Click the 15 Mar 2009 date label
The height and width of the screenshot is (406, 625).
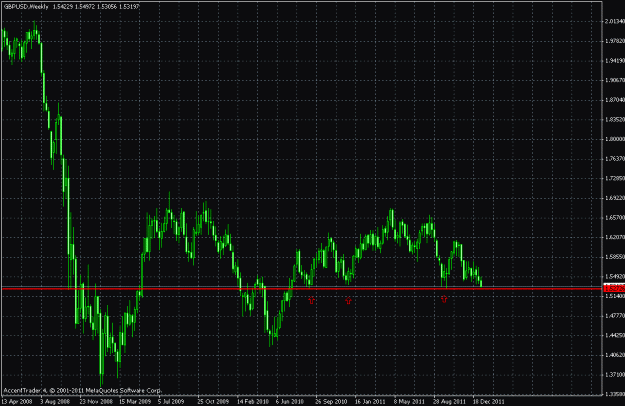(x=135, y=401)
